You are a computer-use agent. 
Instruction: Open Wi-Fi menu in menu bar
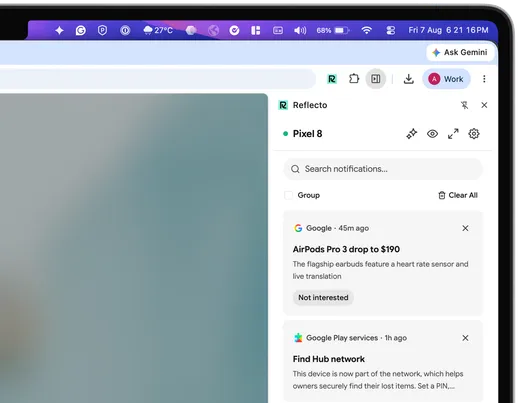pyautogui.click(x=367, y=31)
